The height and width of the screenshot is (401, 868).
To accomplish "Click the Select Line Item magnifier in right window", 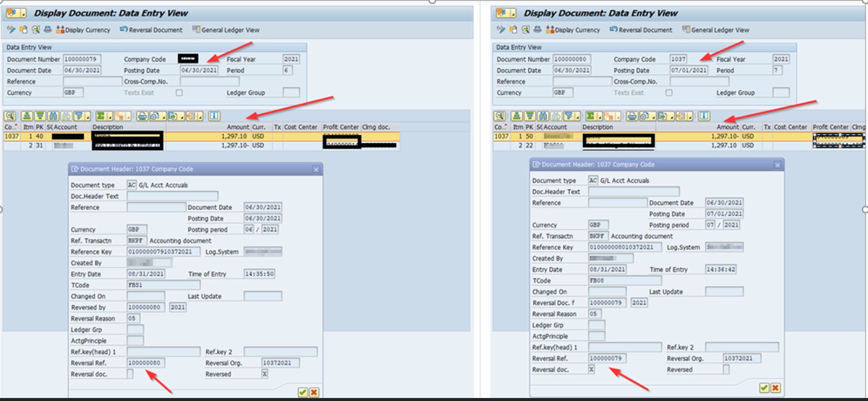I will pos(525,30).
